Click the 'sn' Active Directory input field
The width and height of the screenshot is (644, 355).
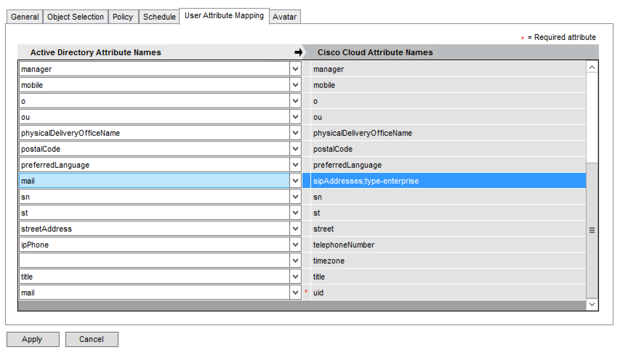click(x=154, y=196)
